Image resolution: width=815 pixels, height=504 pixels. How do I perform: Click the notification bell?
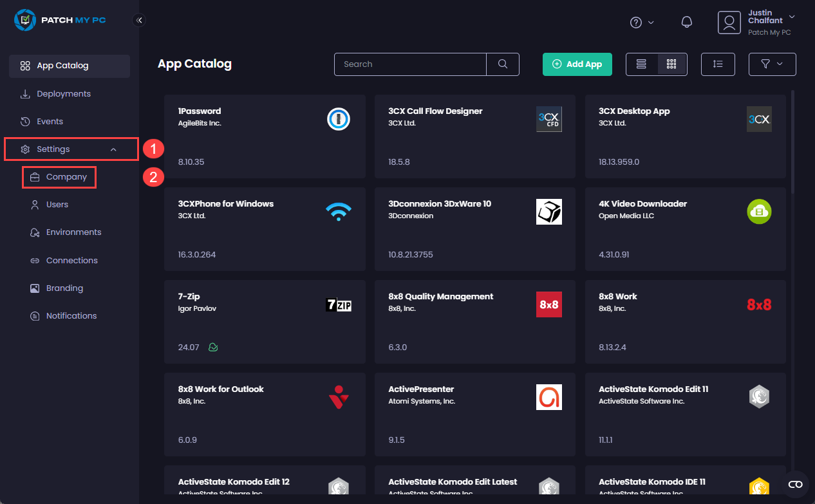pyautogui.click(x=686, y=21)
